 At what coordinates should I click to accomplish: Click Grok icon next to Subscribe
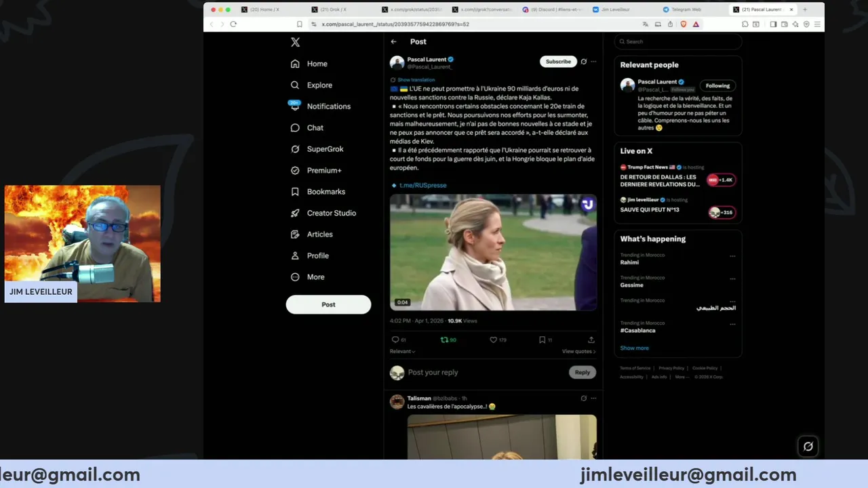pyautogui.click(x=583, y=62)
